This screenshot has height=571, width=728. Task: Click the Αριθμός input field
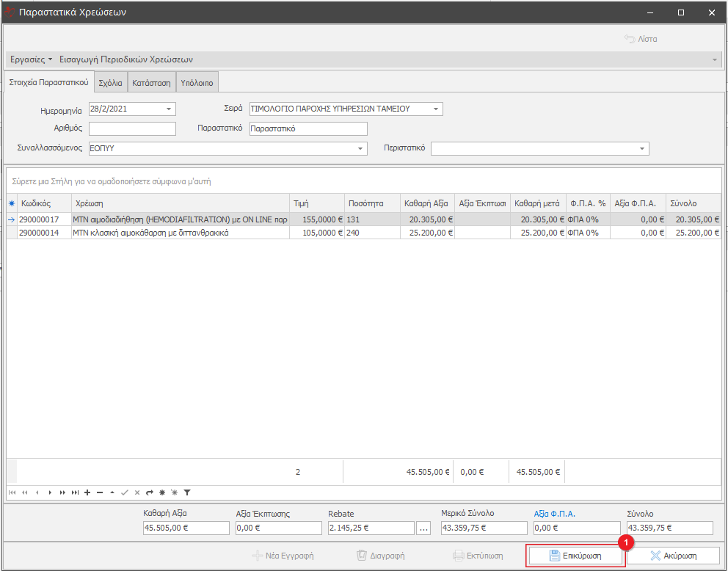[x=132, y=129]
